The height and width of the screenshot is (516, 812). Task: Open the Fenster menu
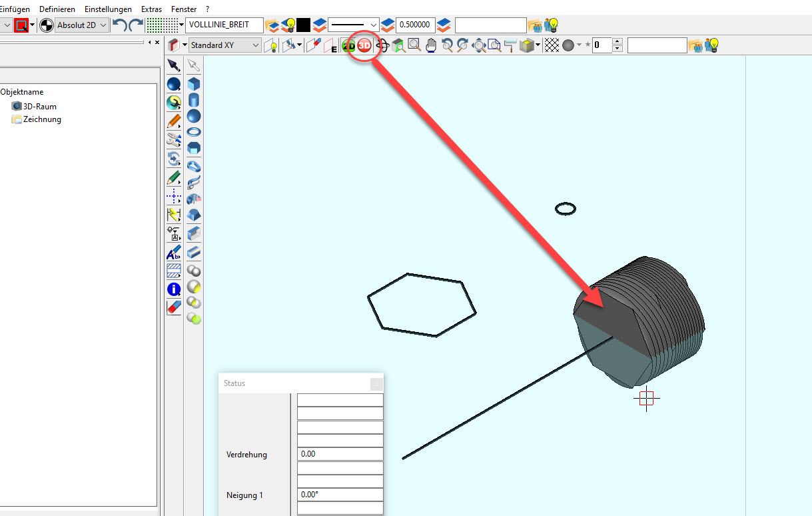click(x=184, y=9)
